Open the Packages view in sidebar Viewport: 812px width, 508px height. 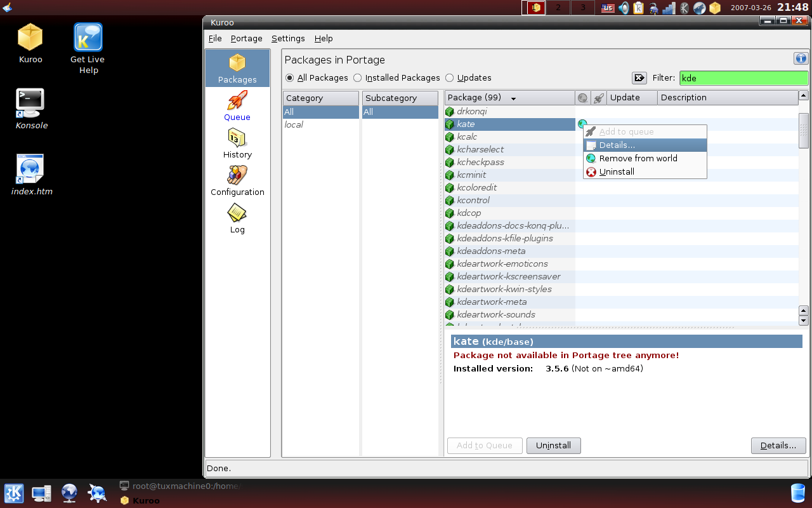(x=237, y=69)
